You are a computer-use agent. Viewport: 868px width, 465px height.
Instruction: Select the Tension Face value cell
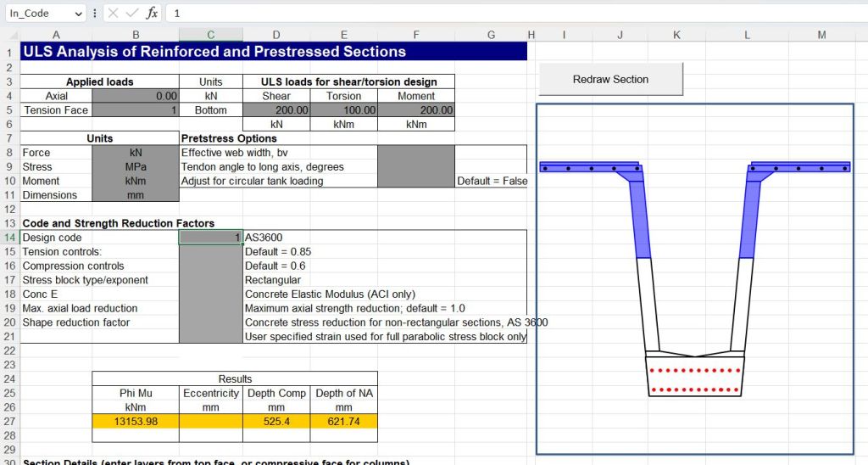pyautogui.click(x=135, y=110)
